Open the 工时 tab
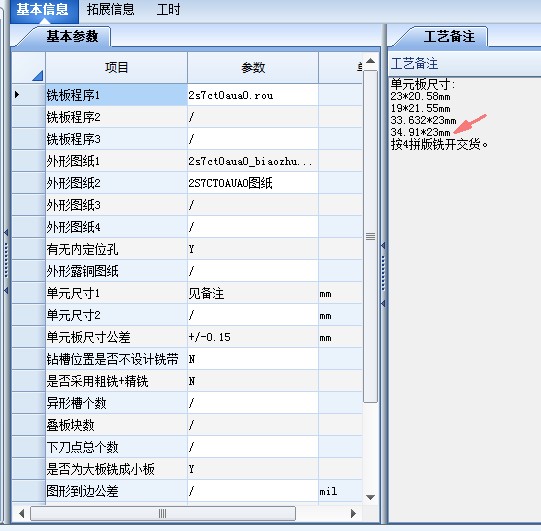The image size is (541, 531). (168, 10)
